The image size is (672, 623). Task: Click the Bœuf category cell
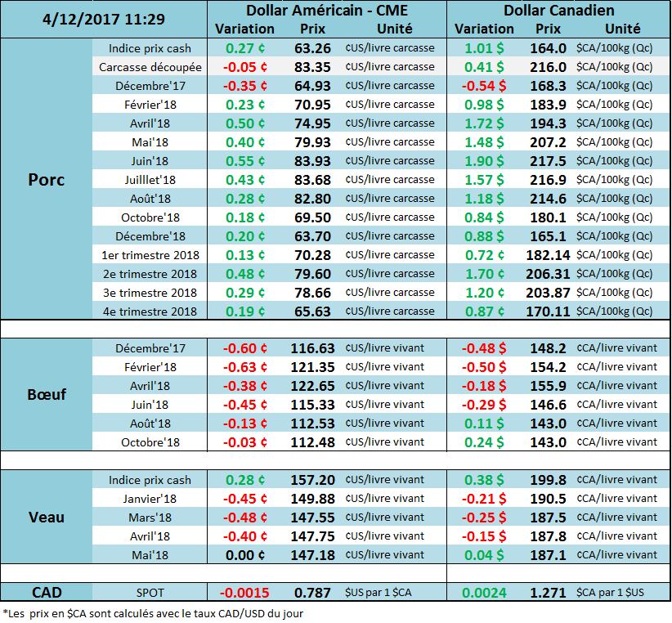pyautogui.click(x=46, y=395)
